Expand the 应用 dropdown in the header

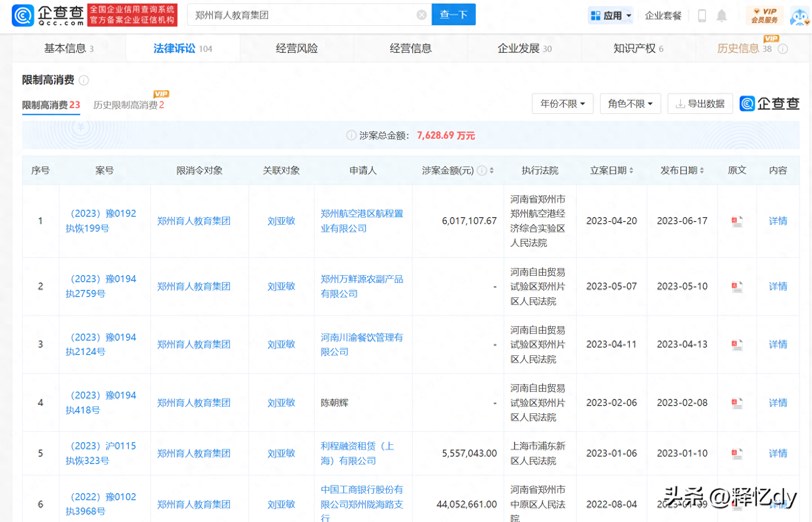pos(611,14)
